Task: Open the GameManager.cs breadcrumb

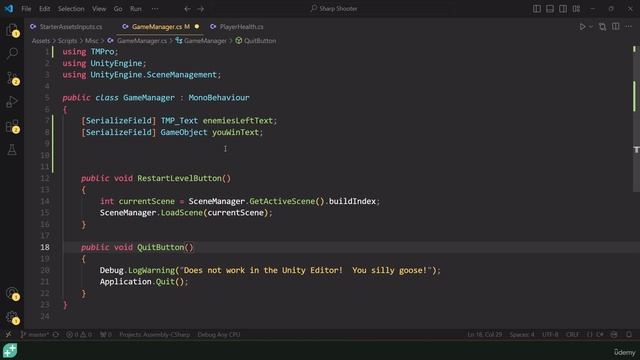Action: (x=138, y=41)
